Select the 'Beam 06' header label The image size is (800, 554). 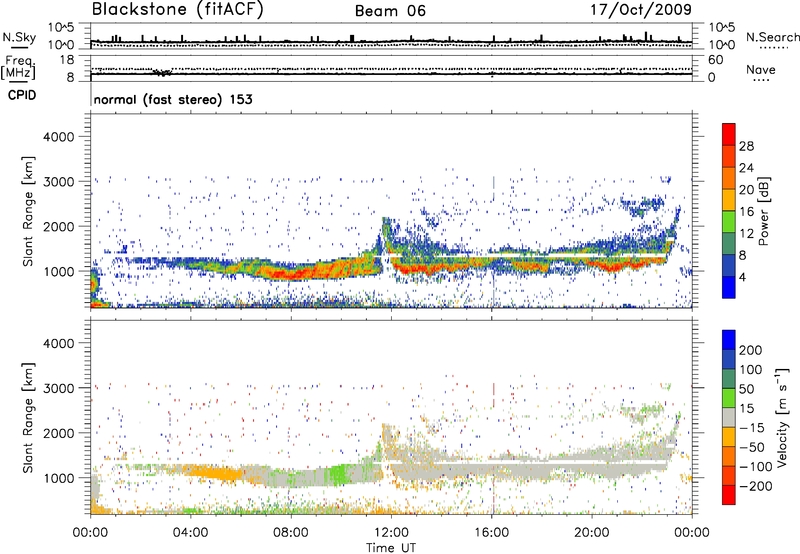point(390,11)
